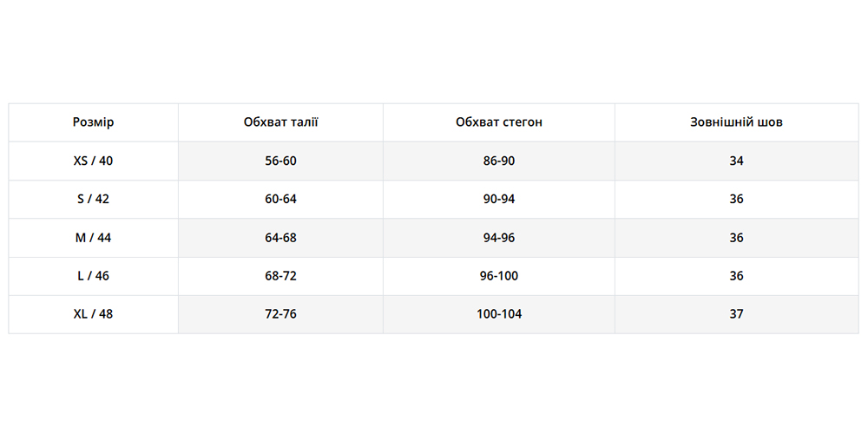868x434 pixels.
Task: Click the Обхват стегон column header
Action: click(499, 122)
